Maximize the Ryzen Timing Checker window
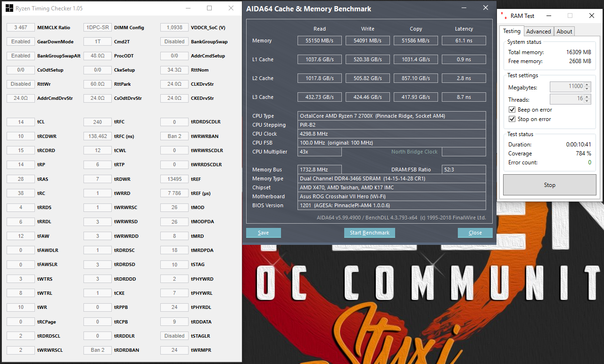This screenshot has height=364, width=604. 209,8
